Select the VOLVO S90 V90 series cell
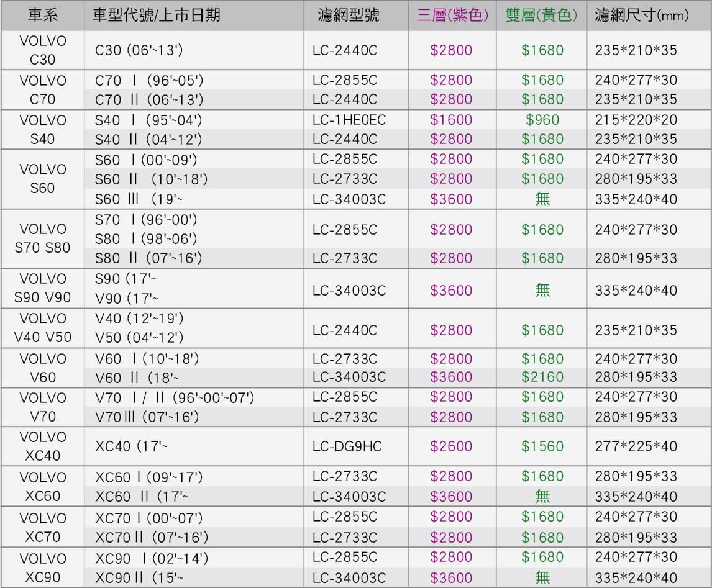Image resolution: width=712 pixels, height=588 pixels. 43,288
